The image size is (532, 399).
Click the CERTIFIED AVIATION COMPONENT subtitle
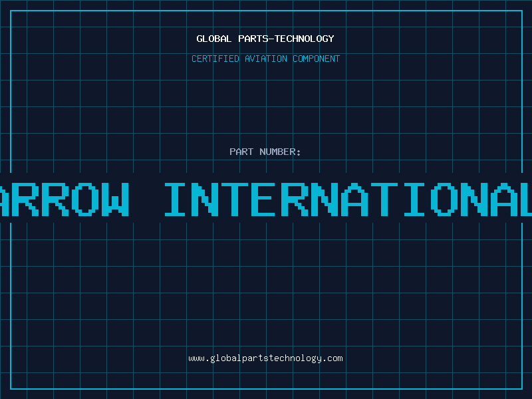click(x=265, y=59)
